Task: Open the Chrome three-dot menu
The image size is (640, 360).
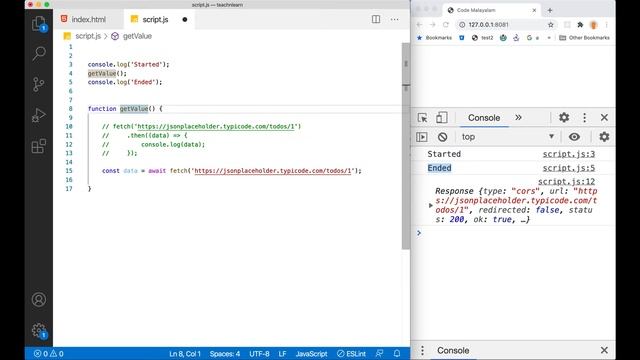Action: tap(607, 24)
